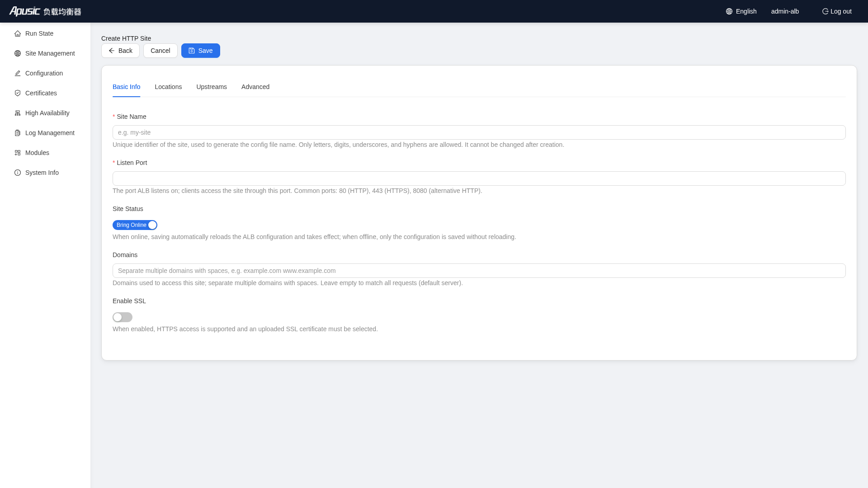Focus the Listen Port input field
Screen dimensions: 868x488
click(479, 178)
